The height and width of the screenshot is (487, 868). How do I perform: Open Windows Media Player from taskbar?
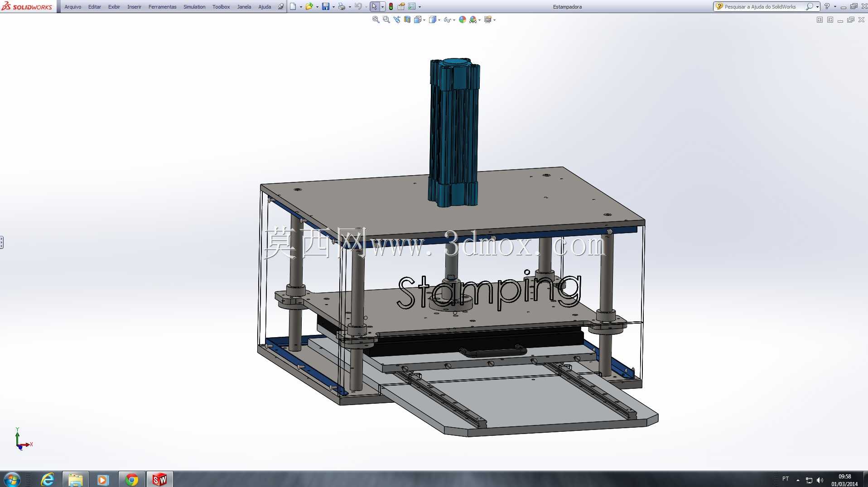103,479
